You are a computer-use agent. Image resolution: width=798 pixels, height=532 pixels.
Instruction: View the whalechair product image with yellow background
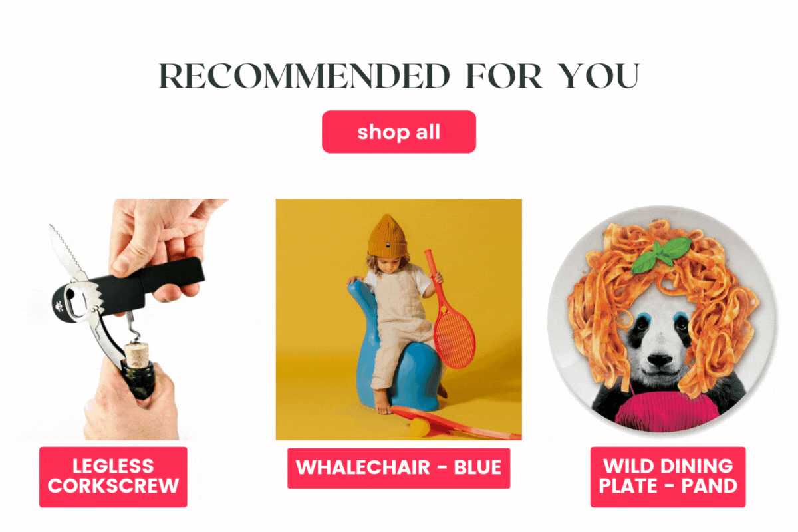coord(398,319)
